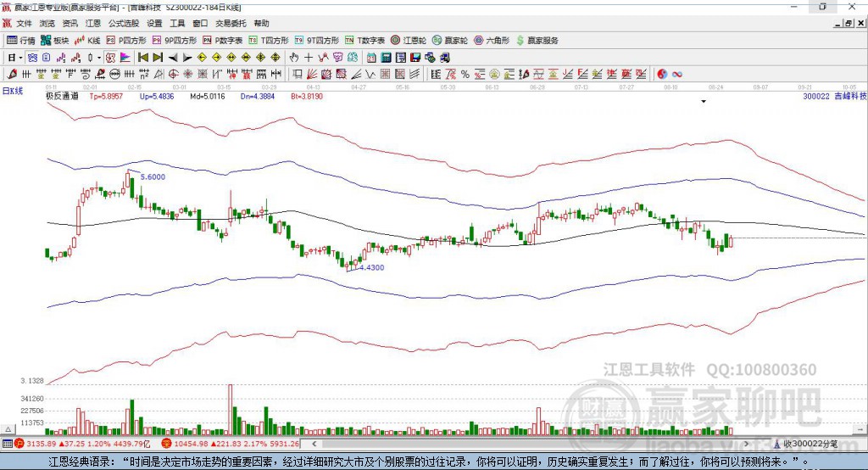
Task: Open the 工具 menu
Action: [x=177, y=23]
